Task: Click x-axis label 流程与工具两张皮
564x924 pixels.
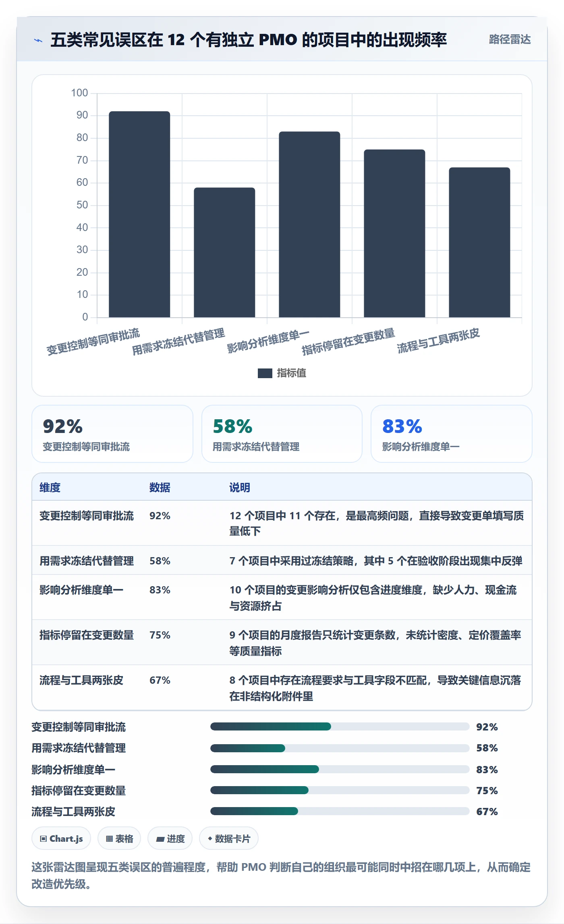Action: [x=438, y=341]
